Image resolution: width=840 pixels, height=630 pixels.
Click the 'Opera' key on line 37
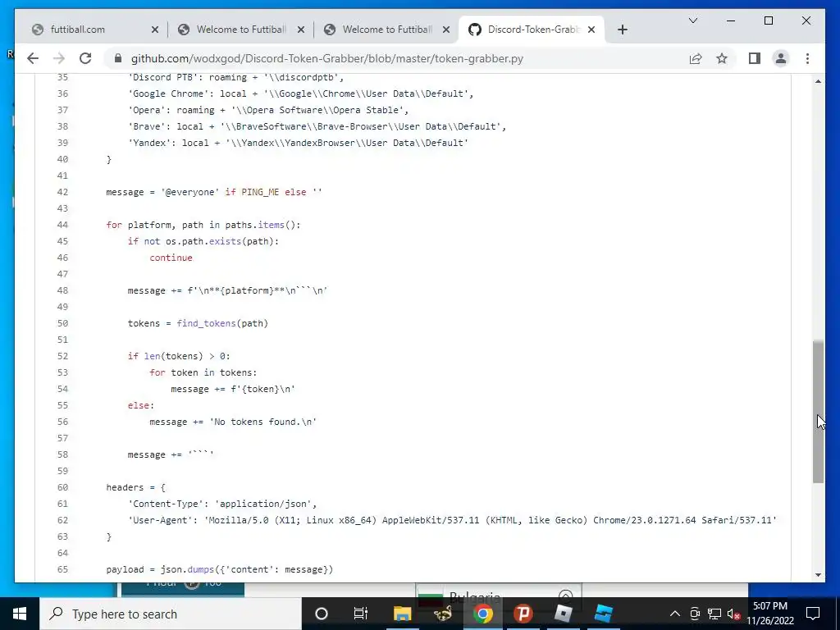click(x=147, y=110)
